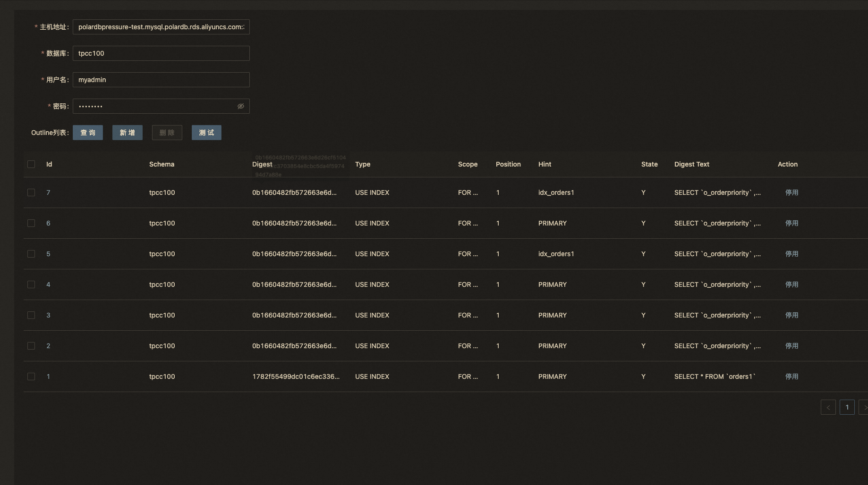Click the next page arrow
This screenshot has height=485, width=868.
(864, 407)
